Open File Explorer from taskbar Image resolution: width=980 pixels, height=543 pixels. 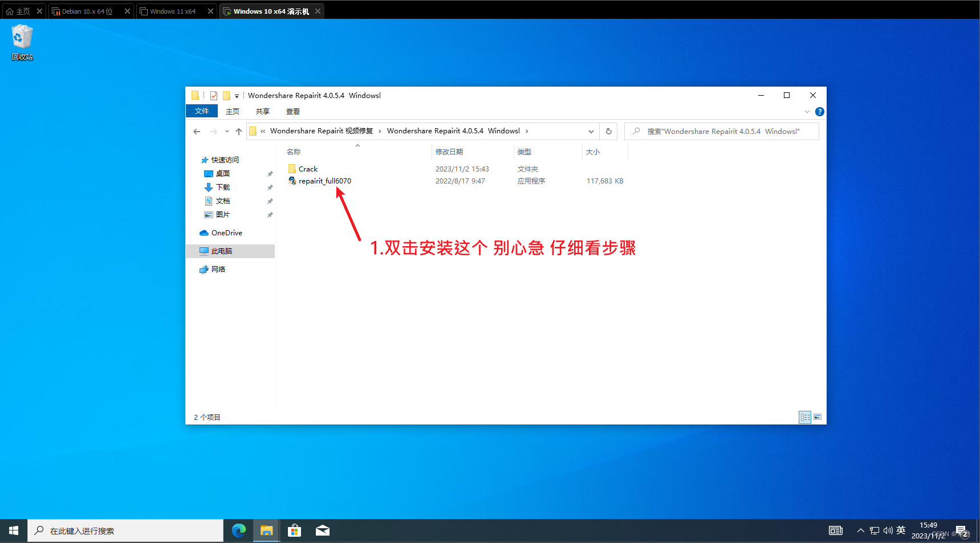pyautogui.click(x=266, y=531)
